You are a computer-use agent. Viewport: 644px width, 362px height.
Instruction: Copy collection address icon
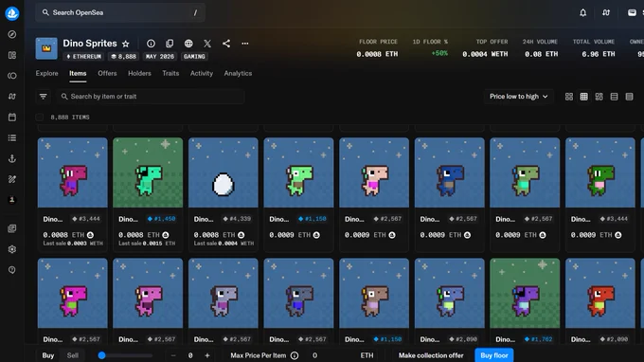point(170,44)
